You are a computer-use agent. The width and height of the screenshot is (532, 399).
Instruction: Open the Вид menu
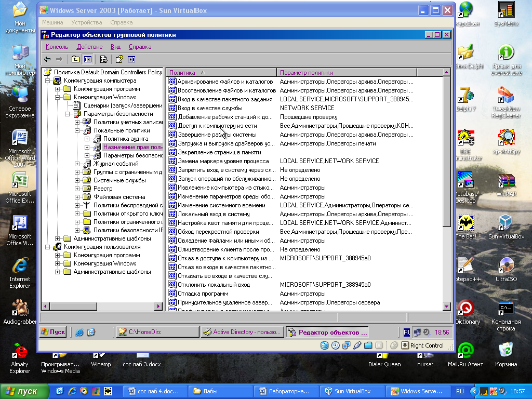click(x=115, y=47)
